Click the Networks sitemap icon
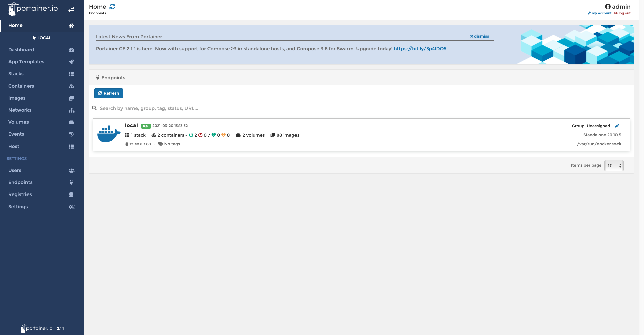The width and height of the screenshot is (644, 335). tap(71, 110)
